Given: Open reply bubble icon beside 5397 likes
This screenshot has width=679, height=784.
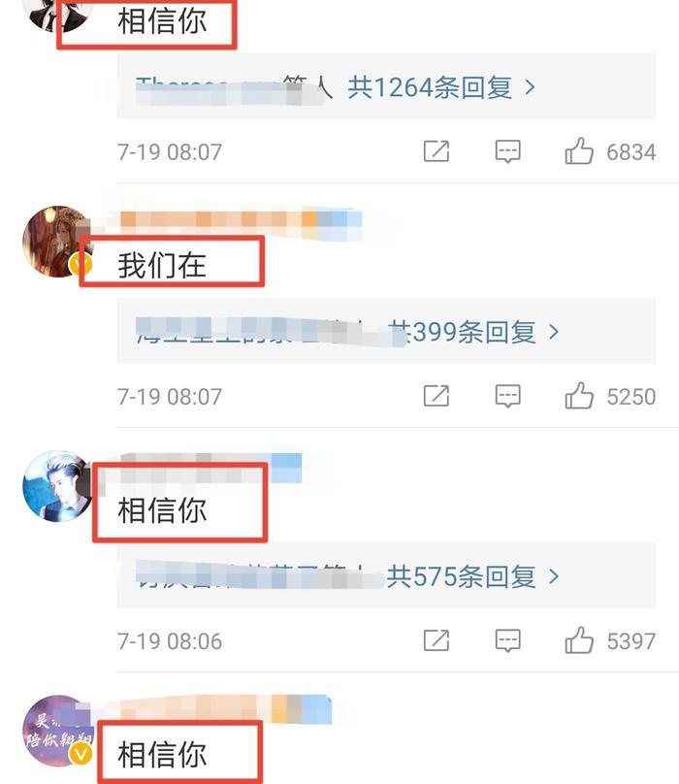Looking at the screenshot, I should coord(507,640).
